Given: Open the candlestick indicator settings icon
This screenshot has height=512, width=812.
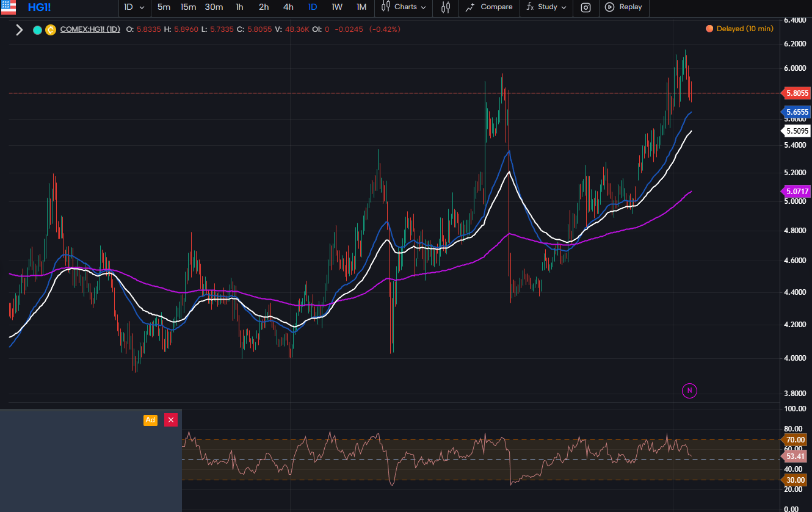Looking at the screenshot, I should coord(446,7).
